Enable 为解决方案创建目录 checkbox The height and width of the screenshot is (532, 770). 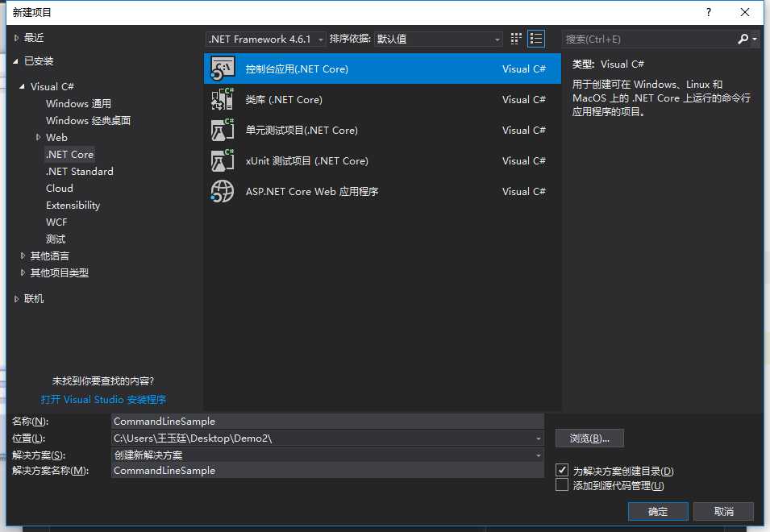[x=562, y=470]
